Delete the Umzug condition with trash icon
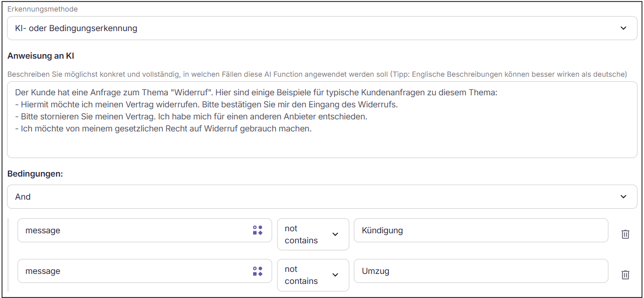This screenshot has width=644, height=298. (625, 274)
